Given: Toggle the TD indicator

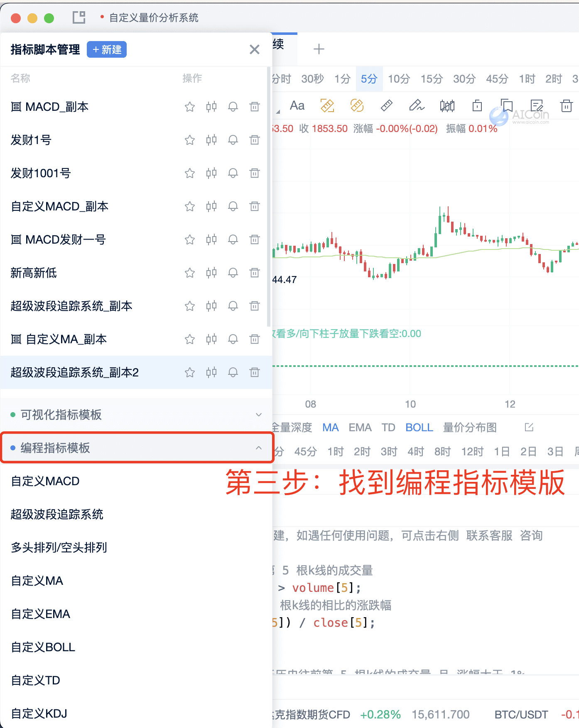Looking at the screenshot, I should click(x=388, y=428).
